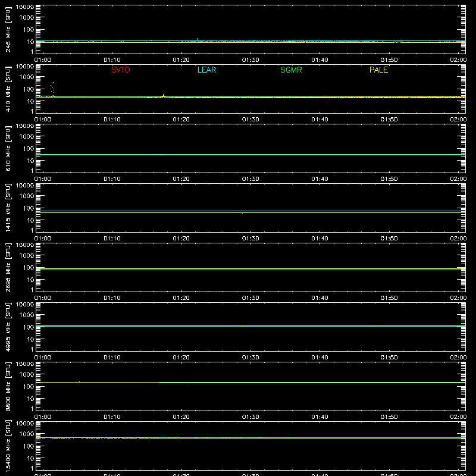The width and height of the screenshot is (476, 476).
Task: Click 01:50 tick label under 2695 MHz plot
Action: click(x=389, y=298)
